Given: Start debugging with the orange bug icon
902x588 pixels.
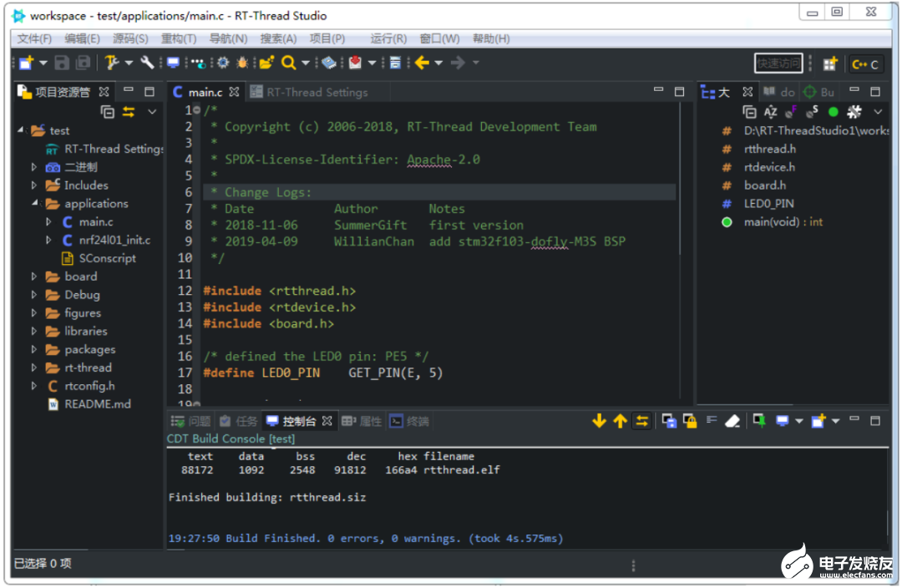Looking at the screenshot, I should tap(242, 63).
